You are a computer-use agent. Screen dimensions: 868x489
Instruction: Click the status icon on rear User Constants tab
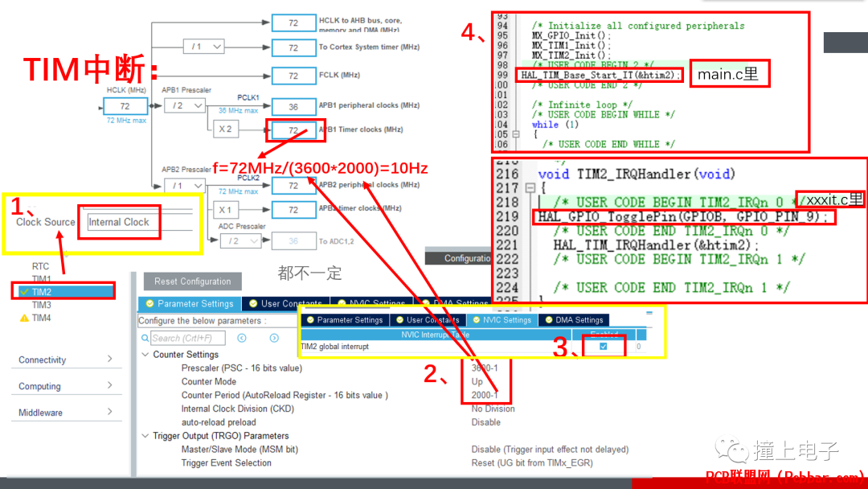tap(253, 303)
